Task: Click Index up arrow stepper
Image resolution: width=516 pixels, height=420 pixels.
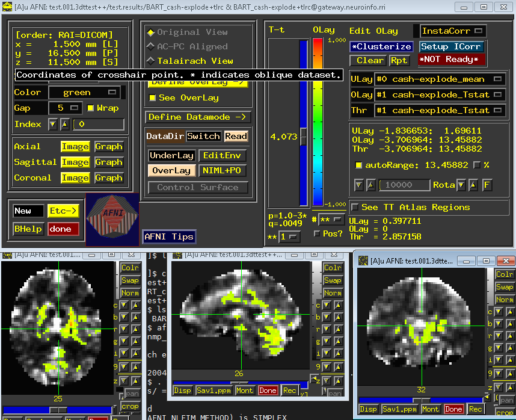Action: [x=64, y=125]
